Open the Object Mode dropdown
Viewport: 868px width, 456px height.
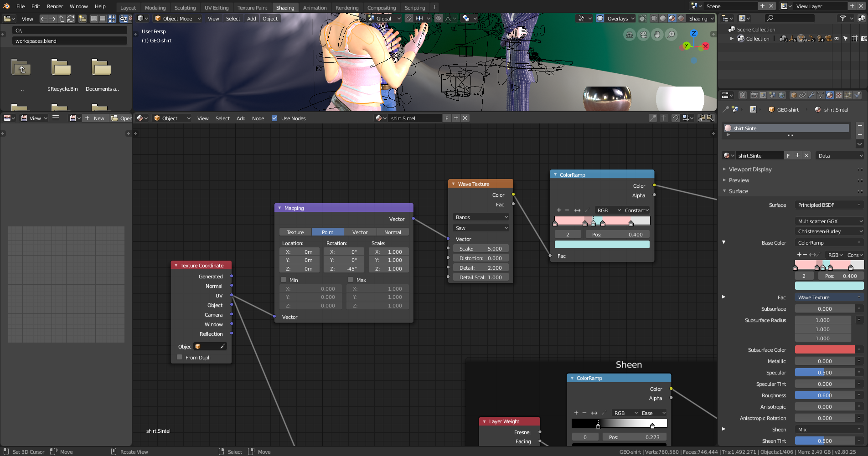coord(177,19)
